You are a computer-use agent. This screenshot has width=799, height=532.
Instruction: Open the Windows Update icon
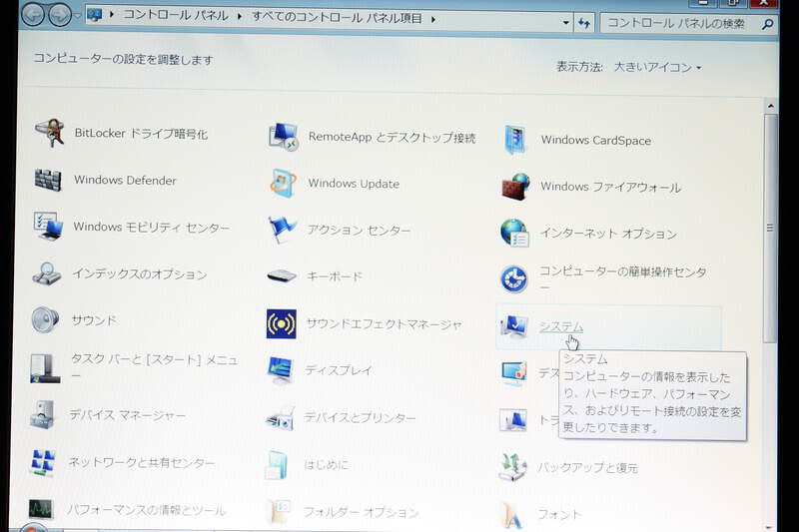coord(283,183)
